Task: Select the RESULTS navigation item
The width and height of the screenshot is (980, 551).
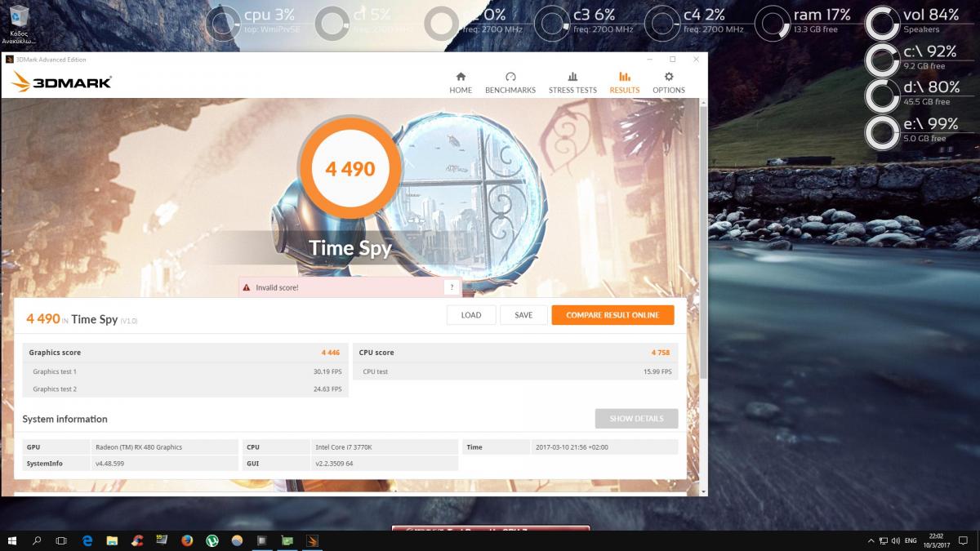Action: pyautogui.click(x=625, y=82)
